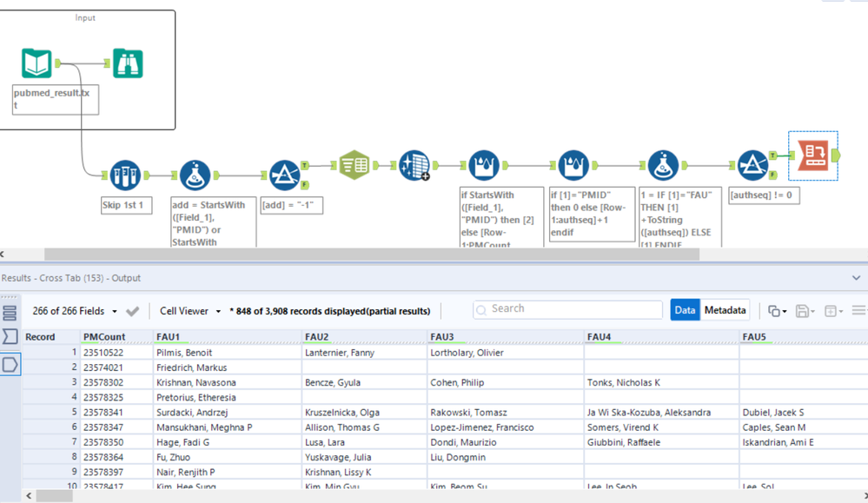This screenshot has width=868, height=503.
Task: Select cell Krishnan, Lissy K
Action: click(x=364, y=472)
